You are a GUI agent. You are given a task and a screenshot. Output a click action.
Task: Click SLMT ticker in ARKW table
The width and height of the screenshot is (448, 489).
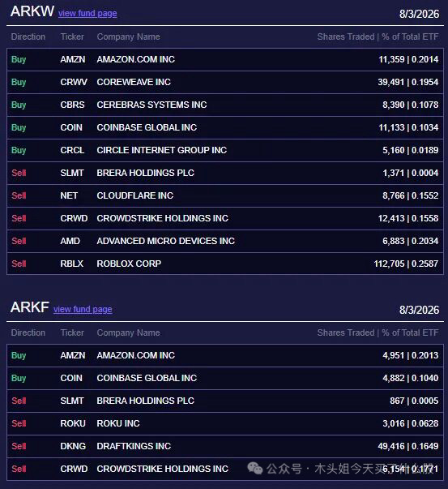tap(72, 173)
